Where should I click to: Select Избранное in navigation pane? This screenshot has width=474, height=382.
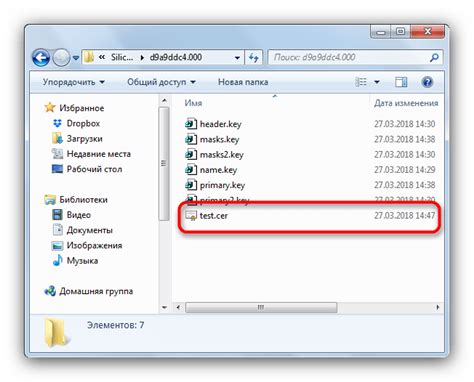(81, 108)
